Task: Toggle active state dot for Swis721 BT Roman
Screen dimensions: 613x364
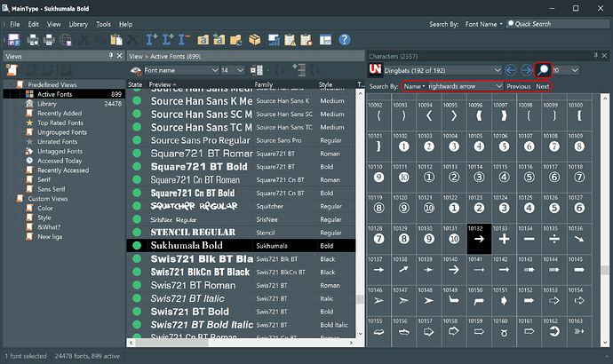Action: (x=137, y=285)
